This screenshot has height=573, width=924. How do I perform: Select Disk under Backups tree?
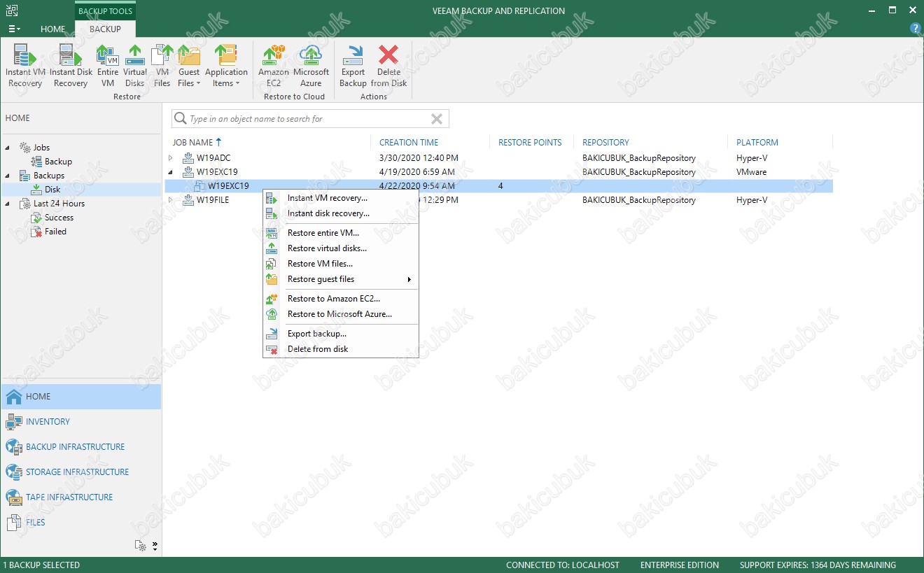pyautogui.click(x=52, y=190)
